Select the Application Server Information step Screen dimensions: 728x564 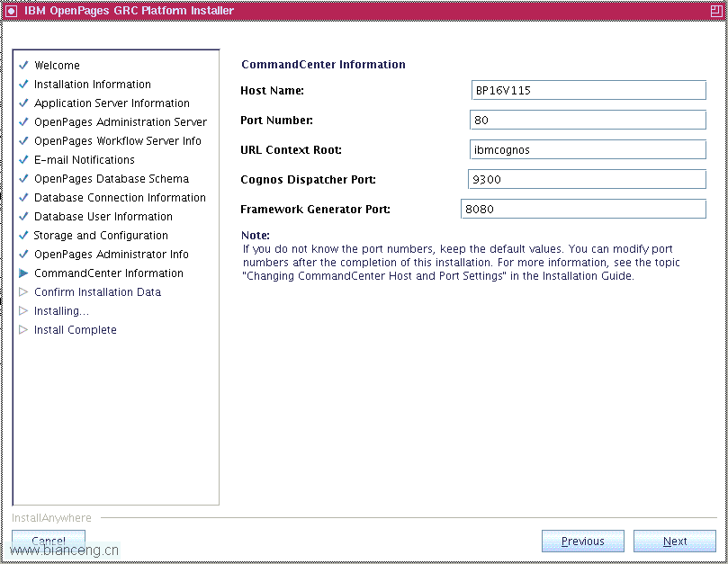112,103
